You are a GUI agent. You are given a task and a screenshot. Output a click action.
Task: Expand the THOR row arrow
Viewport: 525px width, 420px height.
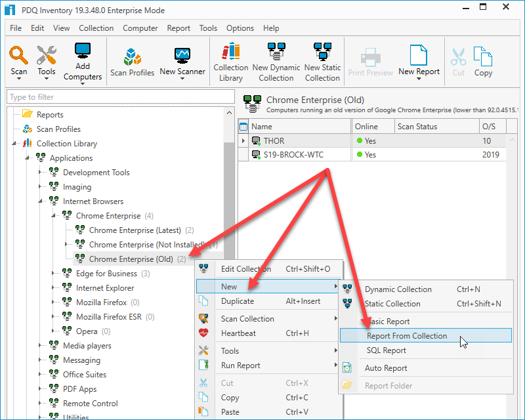(x=243, y=141)
